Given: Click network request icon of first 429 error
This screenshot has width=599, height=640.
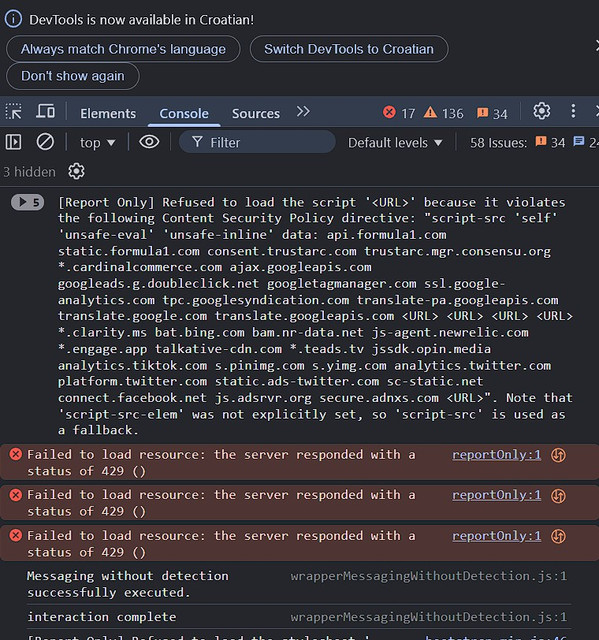Looking at the screenshot, I should [x=558, y=455].
